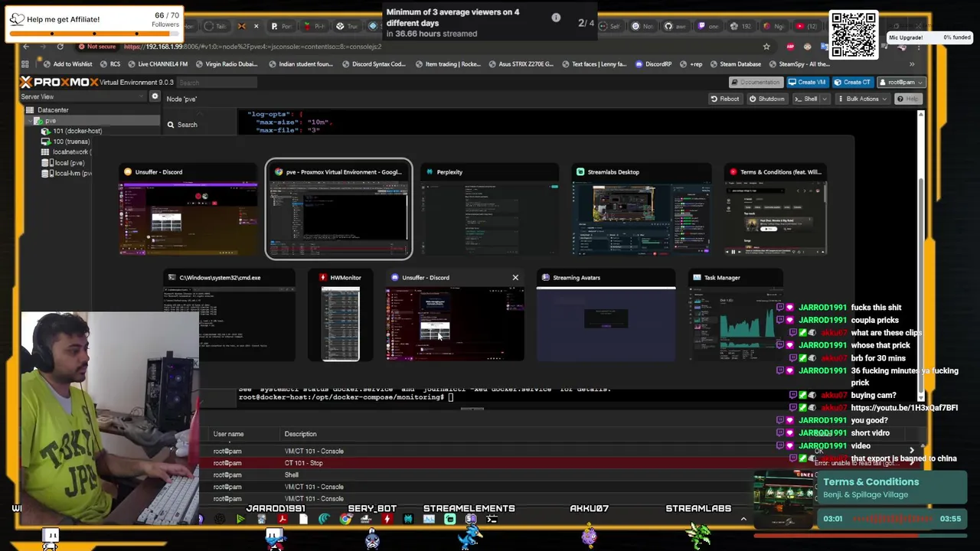Open Proxmox Documentation link

(755, 82)
